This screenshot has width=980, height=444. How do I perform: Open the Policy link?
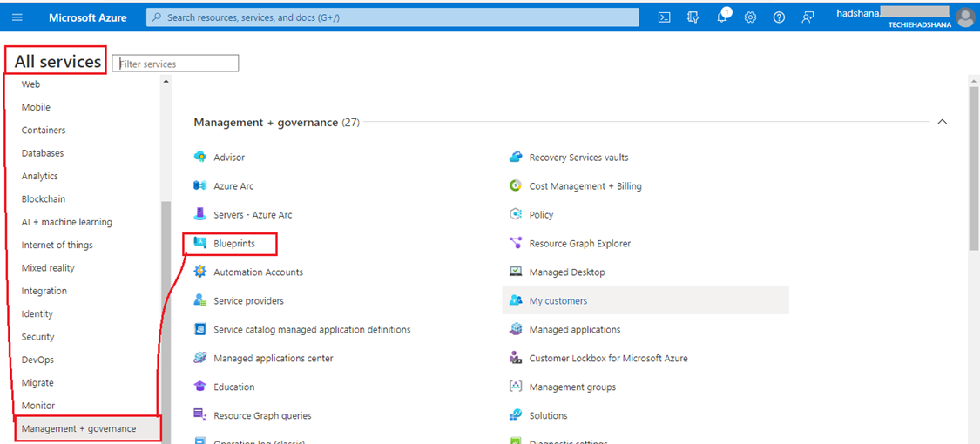pos(541,214)
